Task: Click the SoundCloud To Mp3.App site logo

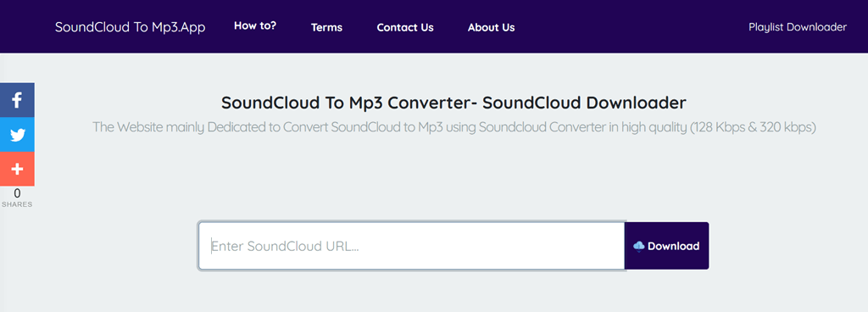Action: click(x=130, y=27)
